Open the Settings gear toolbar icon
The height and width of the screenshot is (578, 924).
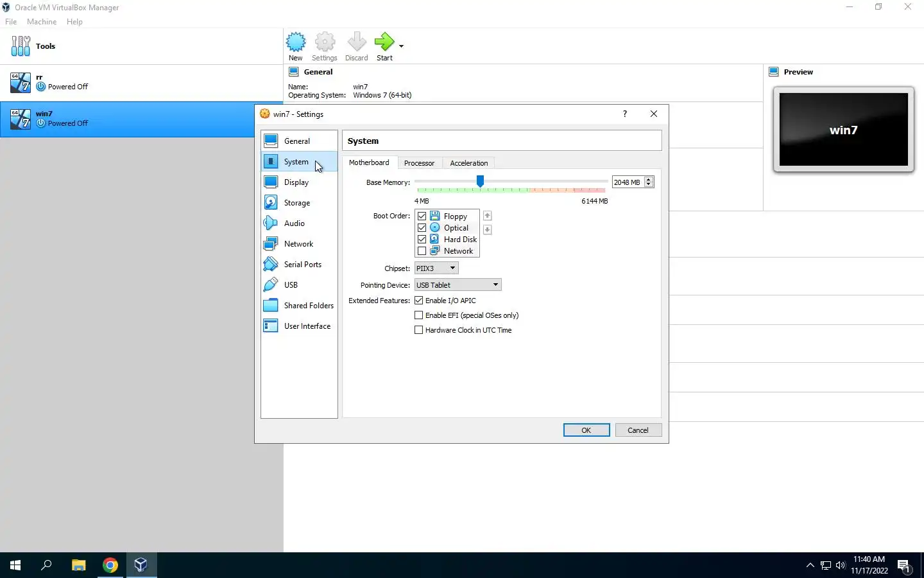(x=325, y=42)
